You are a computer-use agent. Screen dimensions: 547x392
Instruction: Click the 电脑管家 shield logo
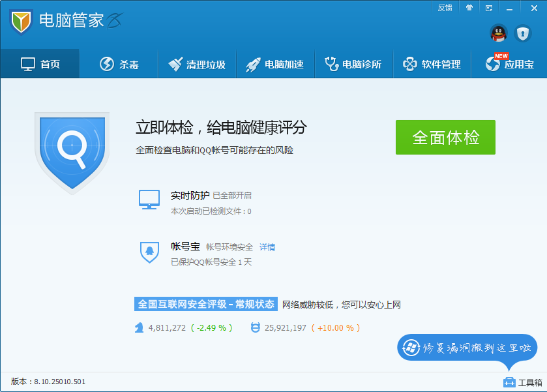coord(22,22)
